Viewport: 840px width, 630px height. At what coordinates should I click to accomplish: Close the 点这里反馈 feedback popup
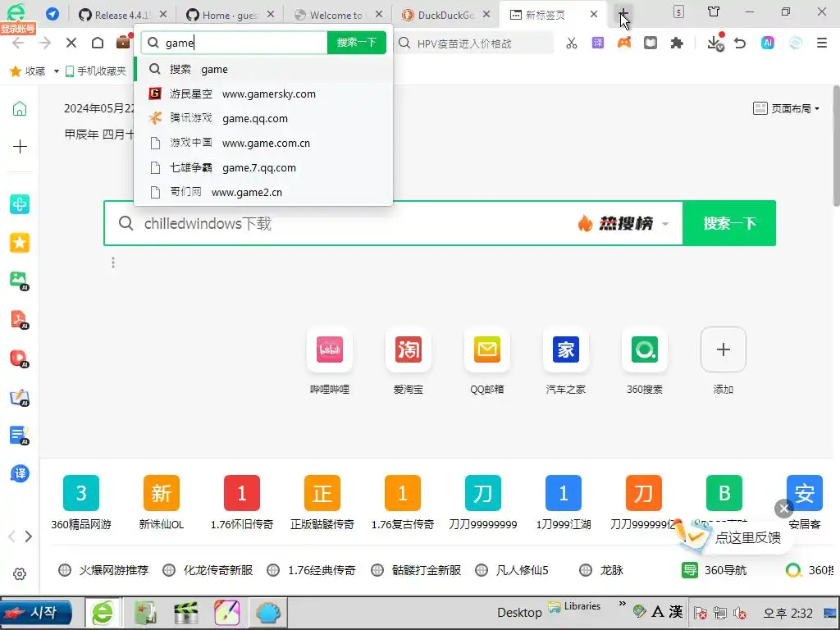783,509
